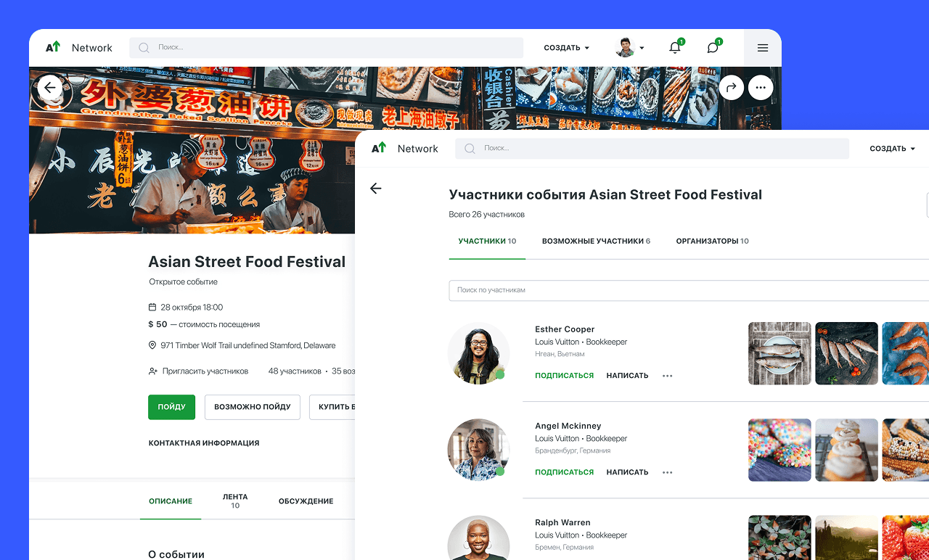Open the notifications bell icon
The width and height of the screenshot is (929, 560).
point(675,48)
